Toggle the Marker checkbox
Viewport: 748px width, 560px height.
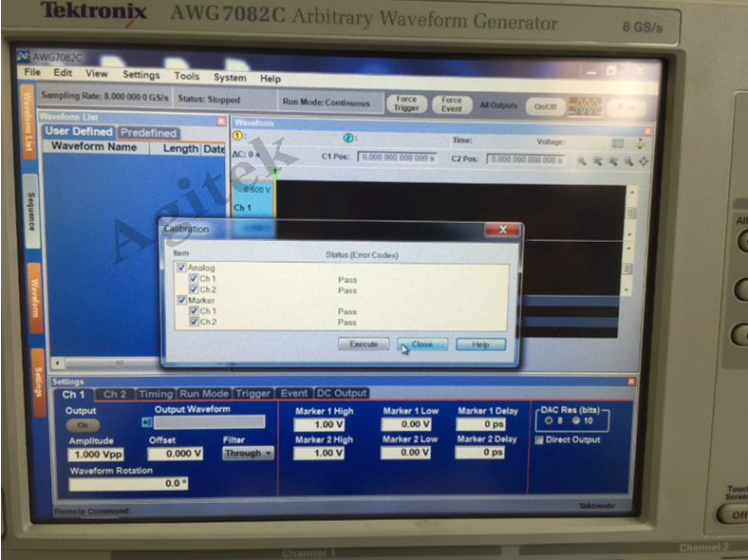(181, 300)
